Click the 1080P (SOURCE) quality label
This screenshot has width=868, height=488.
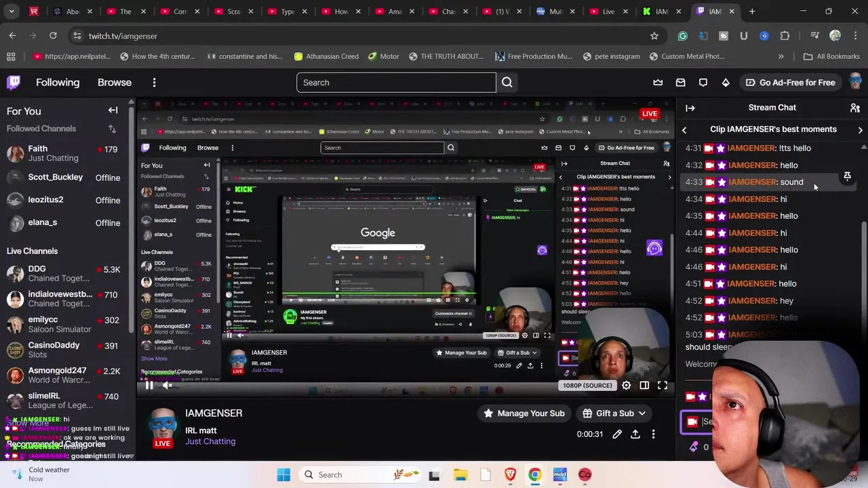pyautogui.click(x=587, y=386)
